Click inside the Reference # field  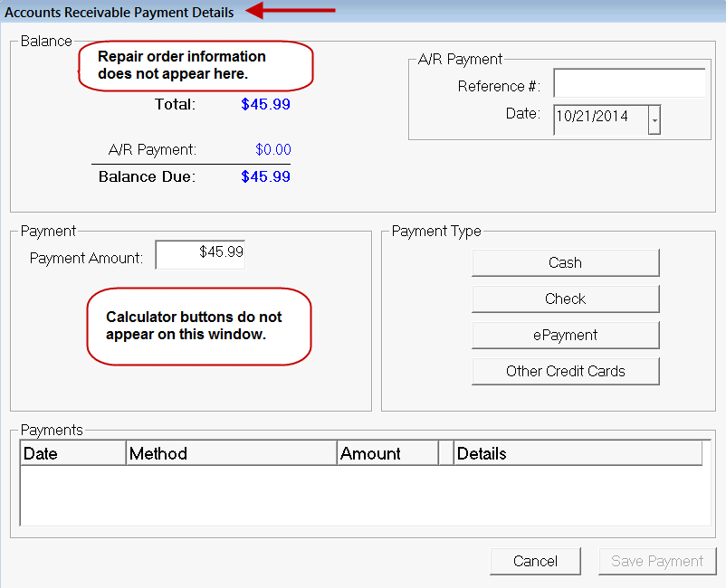pyautogui.click(x=629, y=82)
